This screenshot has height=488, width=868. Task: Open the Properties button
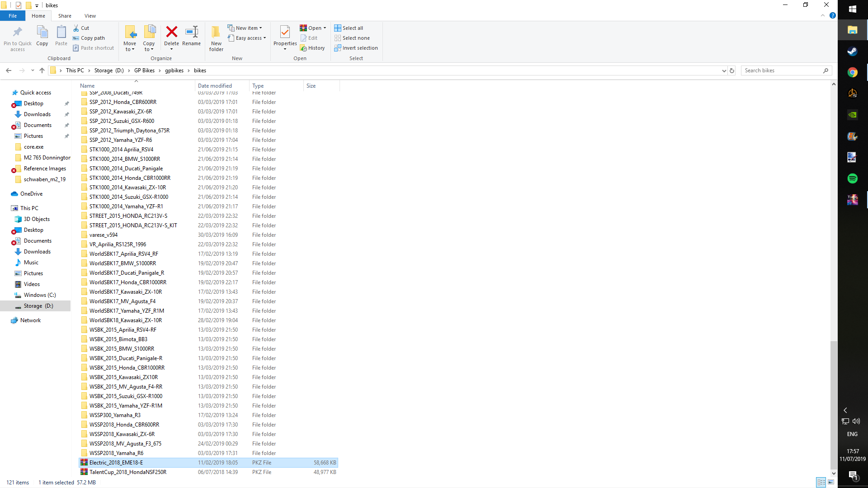click(285, 38)
